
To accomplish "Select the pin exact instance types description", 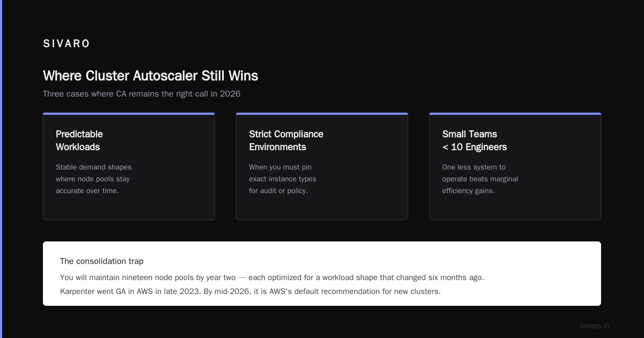I will point(282,179).
